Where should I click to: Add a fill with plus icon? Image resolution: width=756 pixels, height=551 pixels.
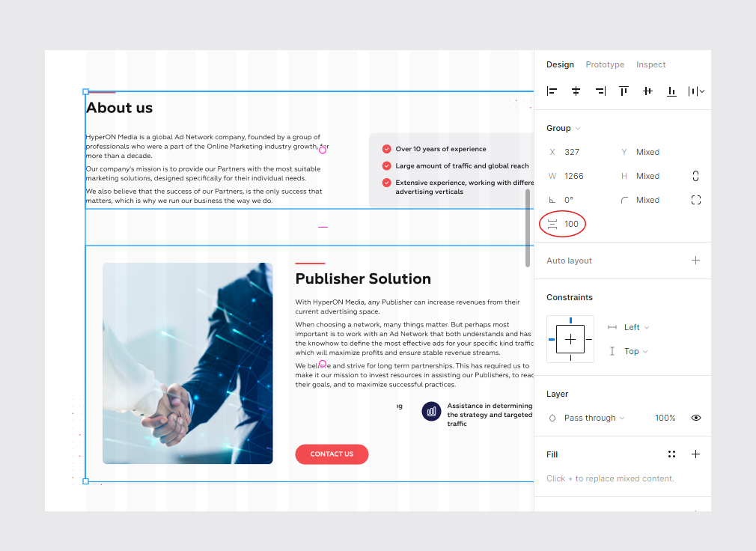[x=695, y=454]
